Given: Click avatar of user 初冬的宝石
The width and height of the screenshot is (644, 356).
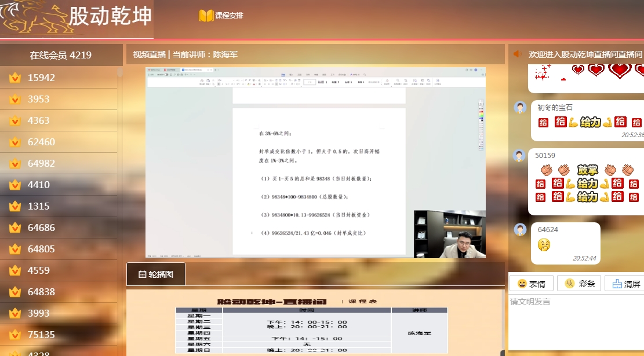Looking at the screenshot, I should (x=521, y=108).
